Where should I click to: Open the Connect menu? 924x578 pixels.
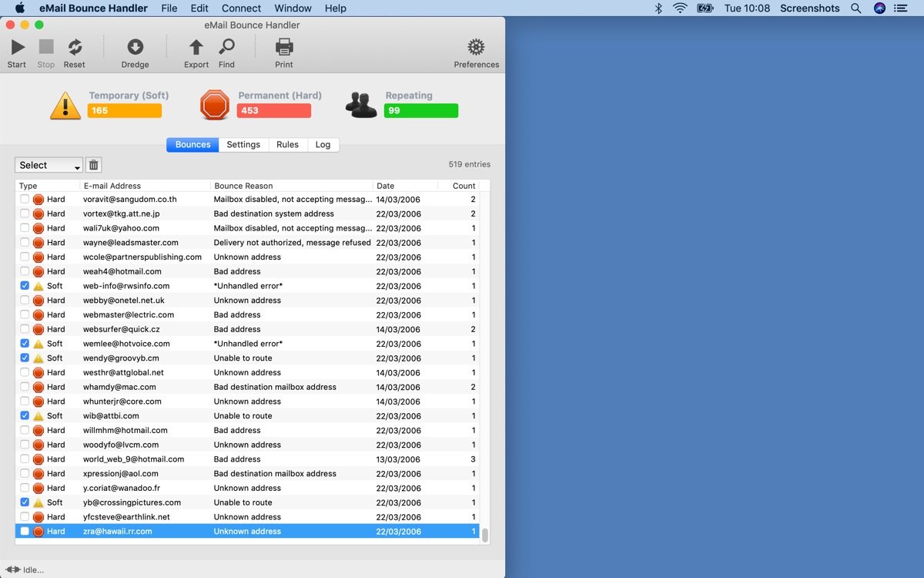pyautogui.click(x=241, y=8)
